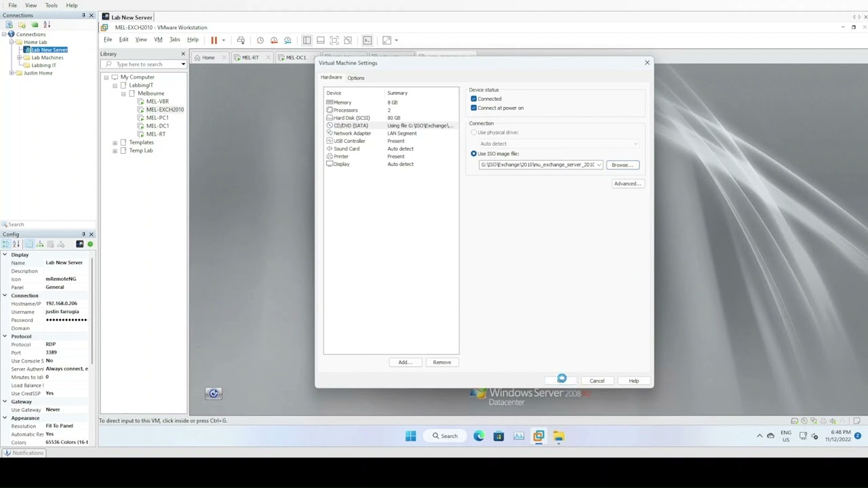Switch to the Options tab

356,78
